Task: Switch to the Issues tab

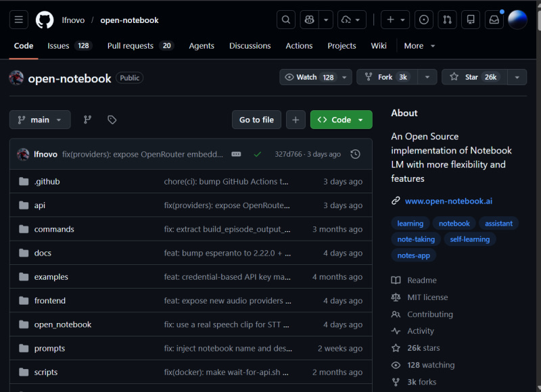Action: 70,46
